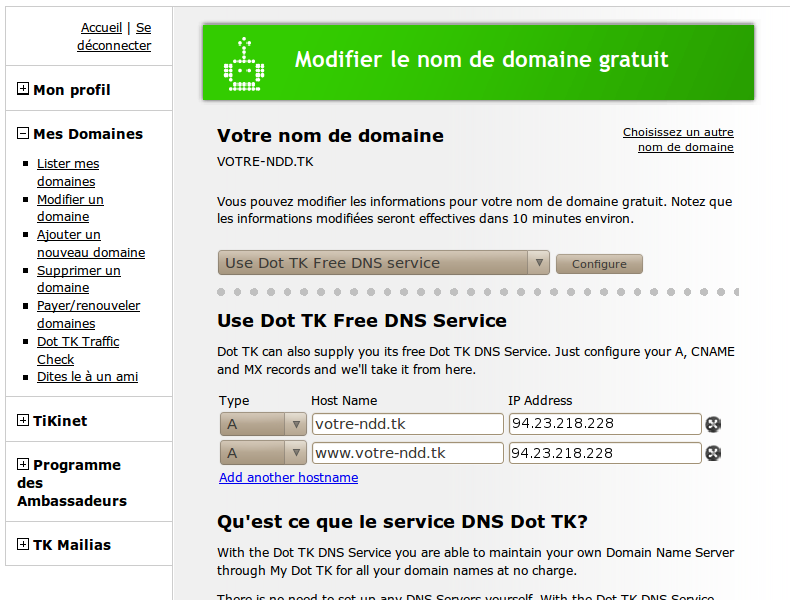
Task: Click the Type column label
Action: tap(234, 401)
